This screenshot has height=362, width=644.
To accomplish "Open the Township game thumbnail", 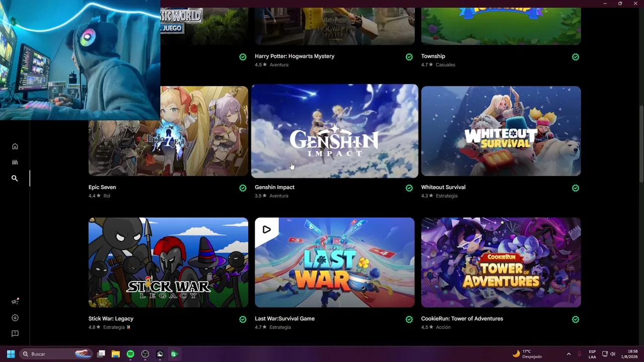I will (x=501, y=26).
